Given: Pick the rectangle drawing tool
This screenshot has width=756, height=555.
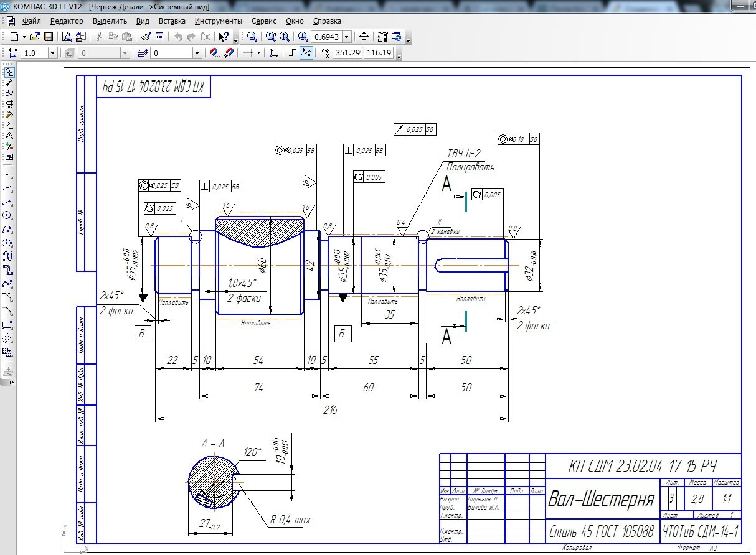Looking at the screenshot, I should tap(8, 325).
